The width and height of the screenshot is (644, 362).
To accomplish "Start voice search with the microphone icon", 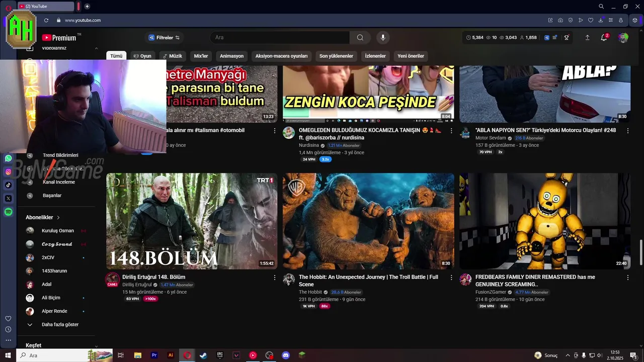I will tap(383, 37).
